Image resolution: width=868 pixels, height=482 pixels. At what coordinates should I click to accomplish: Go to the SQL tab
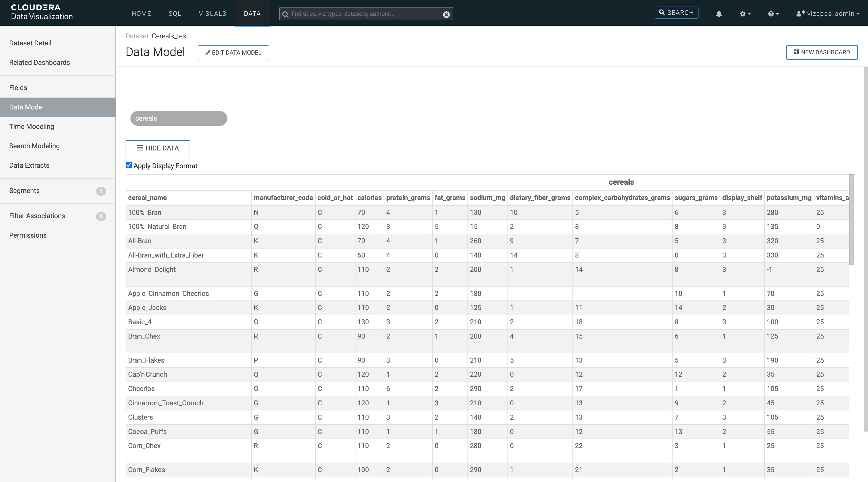(175, 14)
